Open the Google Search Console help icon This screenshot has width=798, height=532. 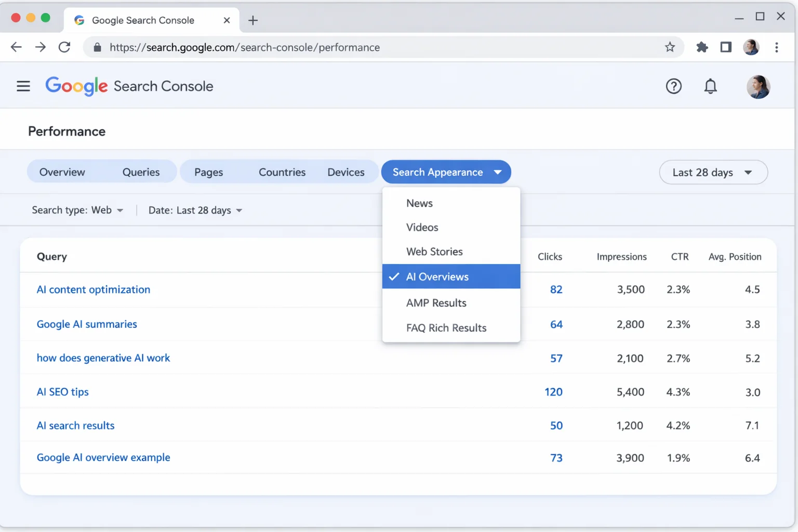coord(674,86)
